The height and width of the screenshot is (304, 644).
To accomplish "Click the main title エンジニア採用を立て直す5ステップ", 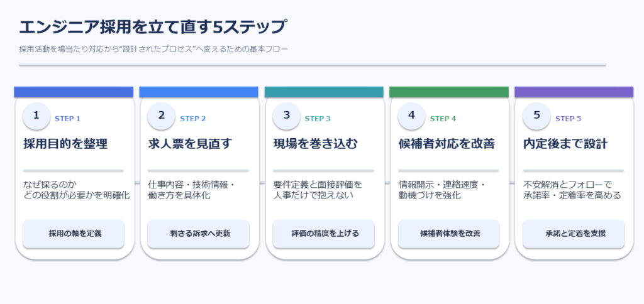I will [153, 28].
